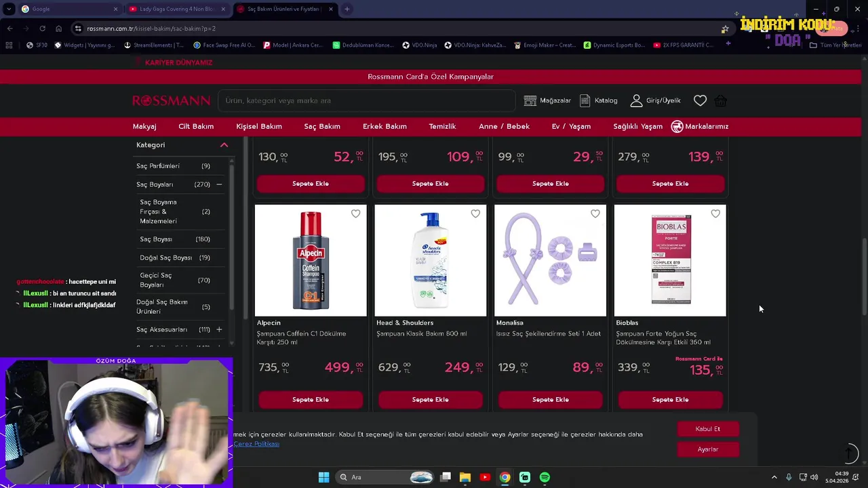Screen dimensions: 868x488
Task: Select Saç Boyama Fırçası & Malzemeleri subcategory
Action: tap(158, 211)
